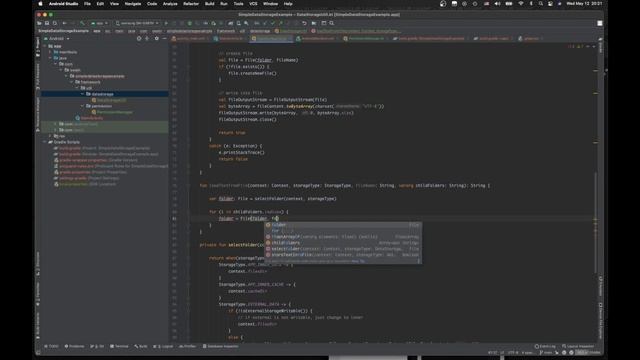Click the macOS Spotlight search icon
Screen dimensions: 640x360
click(540, 4)
